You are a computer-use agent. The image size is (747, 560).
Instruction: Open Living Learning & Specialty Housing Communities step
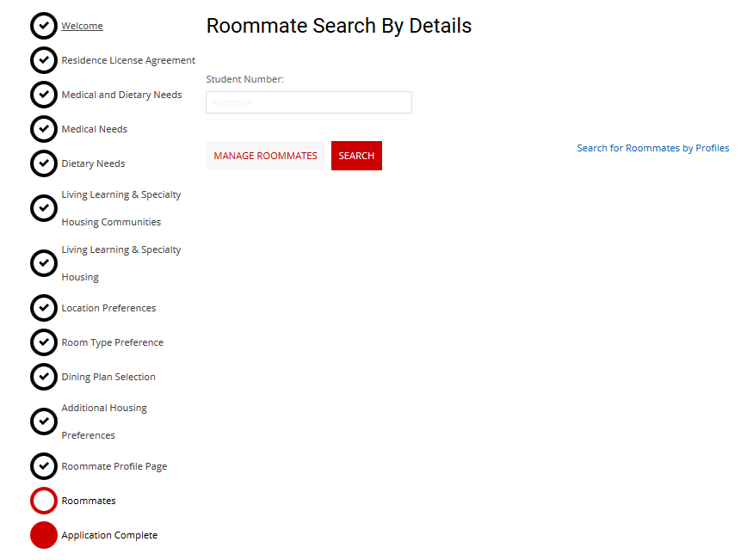pyautogui.click(x=120, y=208)
